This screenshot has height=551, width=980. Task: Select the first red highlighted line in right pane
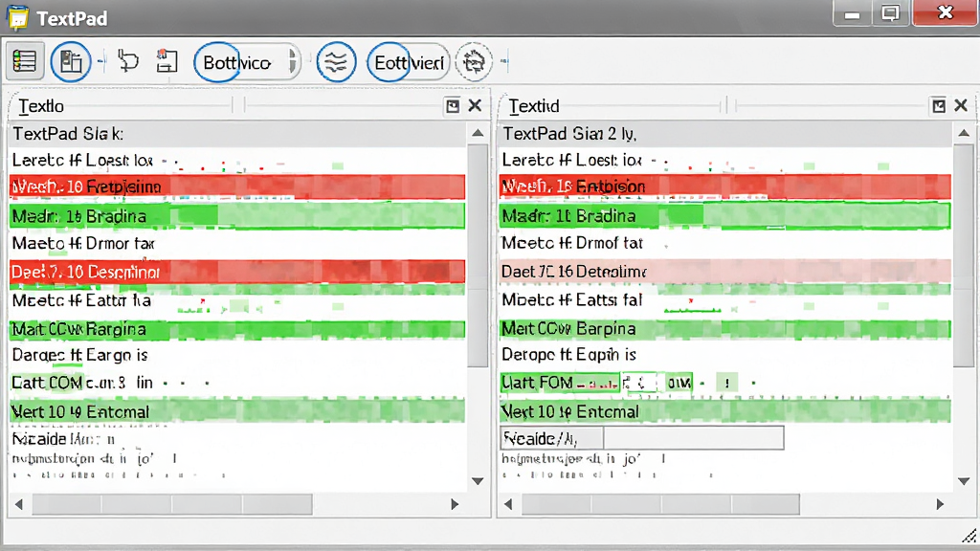coord(725,187)
